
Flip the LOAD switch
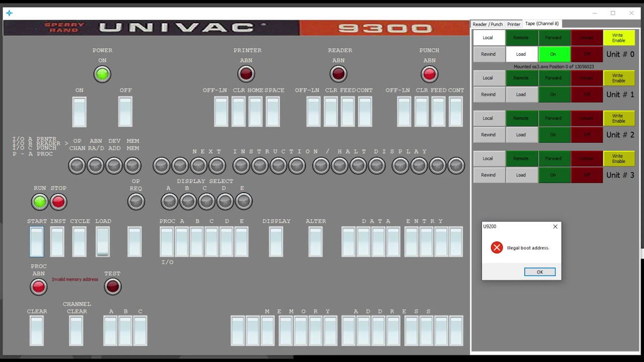coord(103,242)
